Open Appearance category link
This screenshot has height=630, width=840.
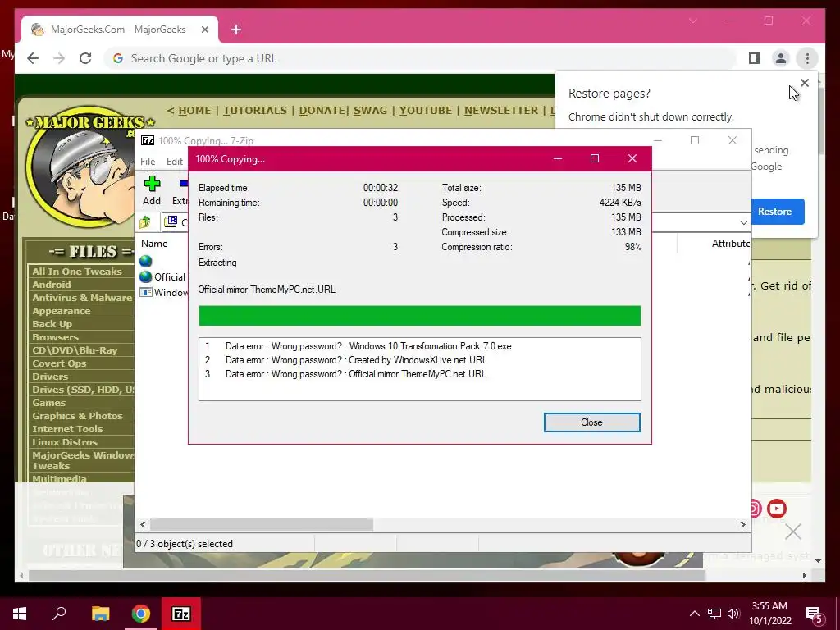point(61,311)
